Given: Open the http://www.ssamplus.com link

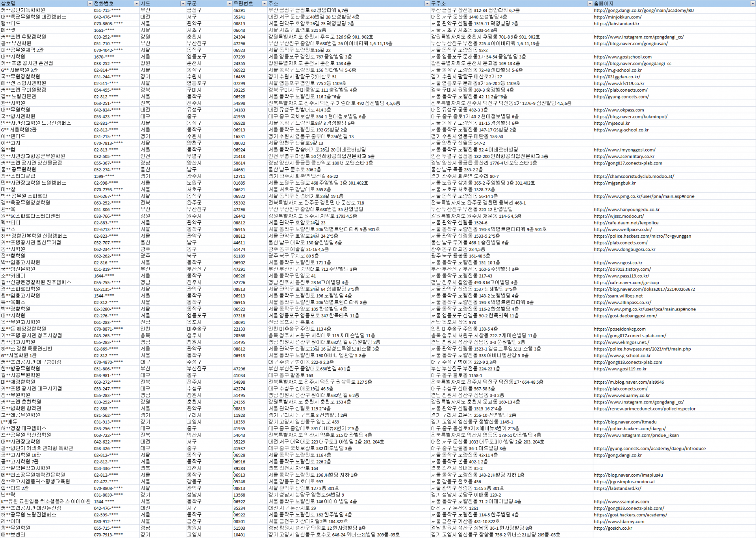Looking at the screenshot, I should pyautogui.click(x=621, y=501).
